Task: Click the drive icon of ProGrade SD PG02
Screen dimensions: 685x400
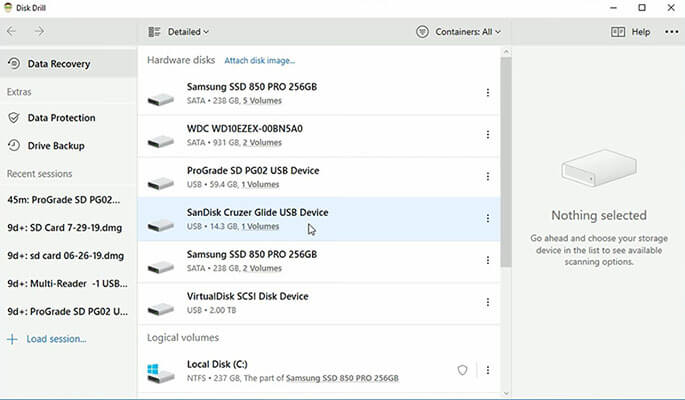Action: [x=160, y=183]
